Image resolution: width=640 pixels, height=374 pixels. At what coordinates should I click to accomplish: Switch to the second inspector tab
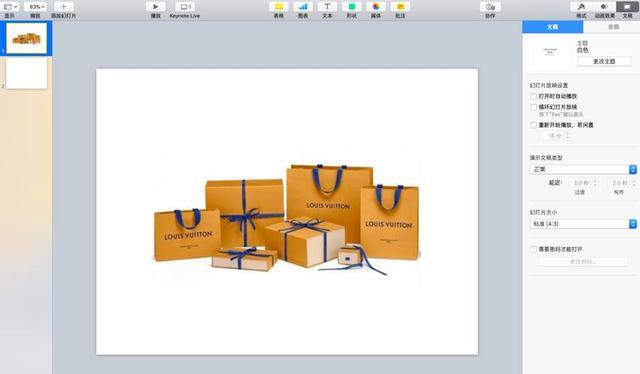[x=613, y=27]
